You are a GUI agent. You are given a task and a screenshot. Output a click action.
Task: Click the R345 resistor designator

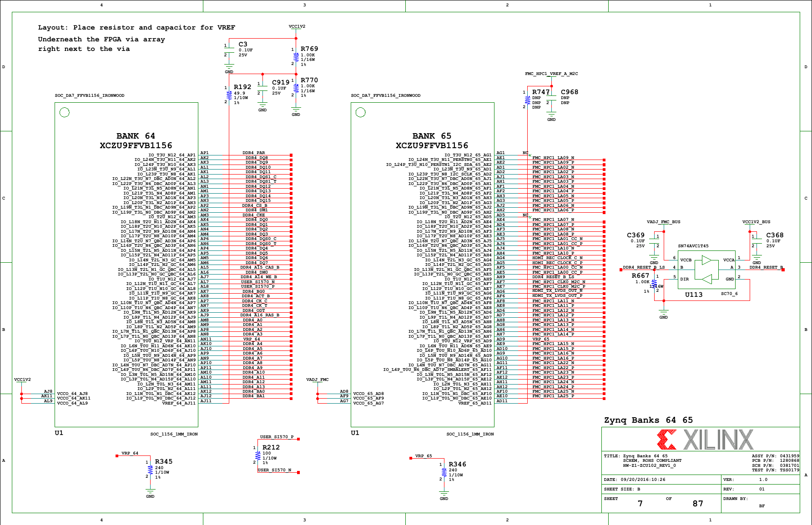(x=164, y=462)
